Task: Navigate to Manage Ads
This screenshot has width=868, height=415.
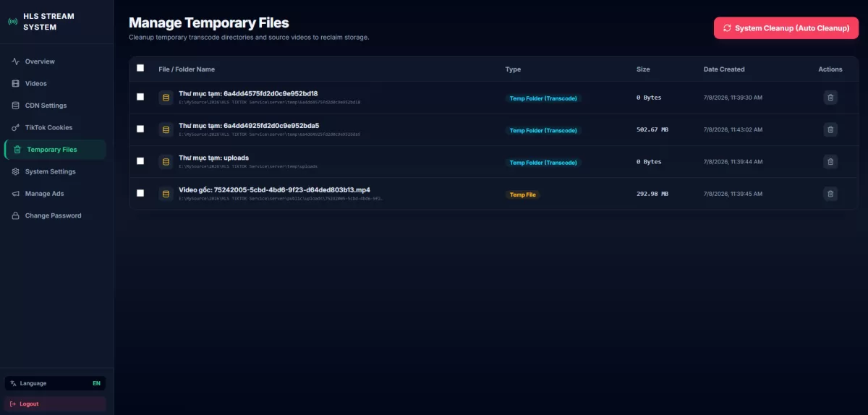Action: click(x=55, y=194)
